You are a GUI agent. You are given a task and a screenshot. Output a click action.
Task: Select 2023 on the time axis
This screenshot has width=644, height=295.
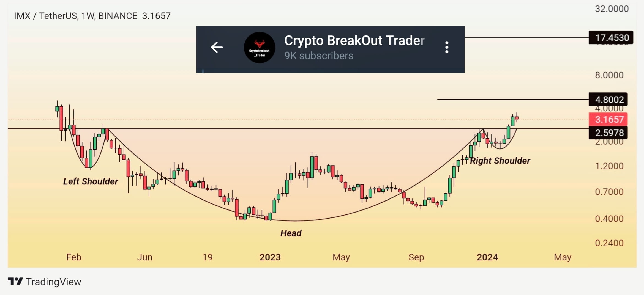270,257
